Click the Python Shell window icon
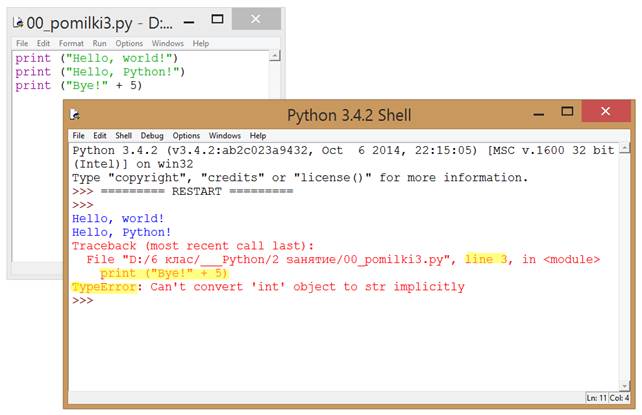Viewport: 642px width, 415px height. 75,115
